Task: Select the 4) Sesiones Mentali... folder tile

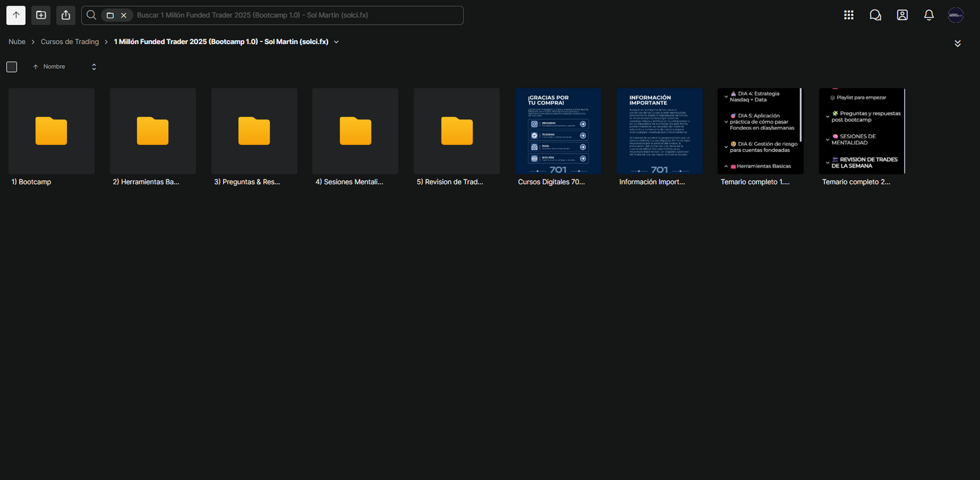Action: pos(355,131)
